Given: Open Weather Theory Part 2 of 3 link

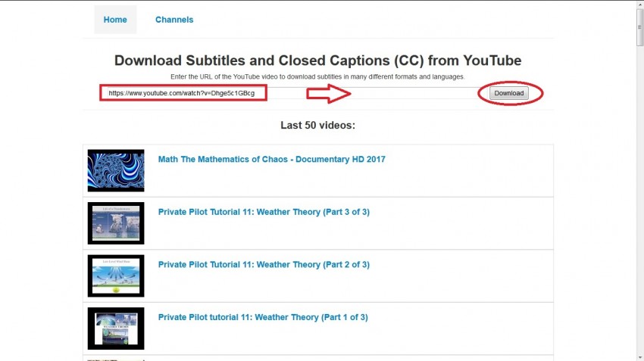Looking at the screenshot, I should pyautogui.click(x=264, y=265).
